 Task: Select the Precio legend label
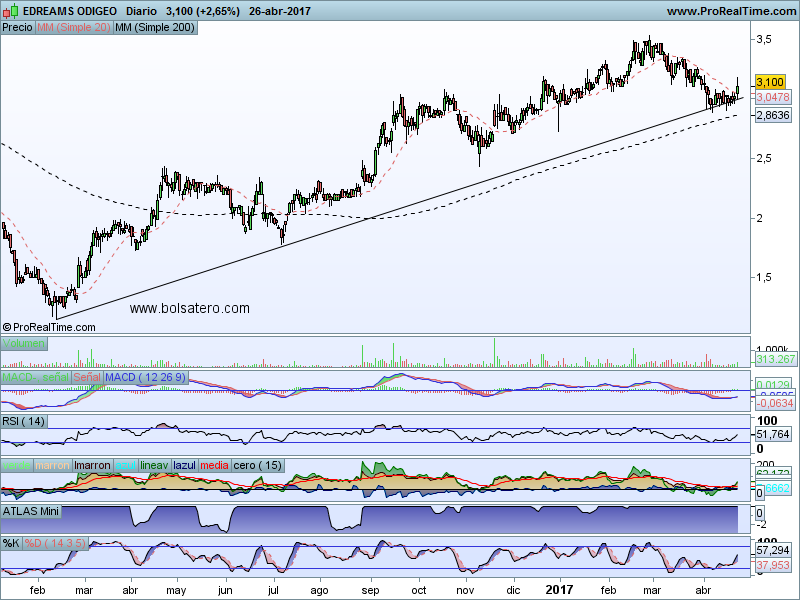17,28
